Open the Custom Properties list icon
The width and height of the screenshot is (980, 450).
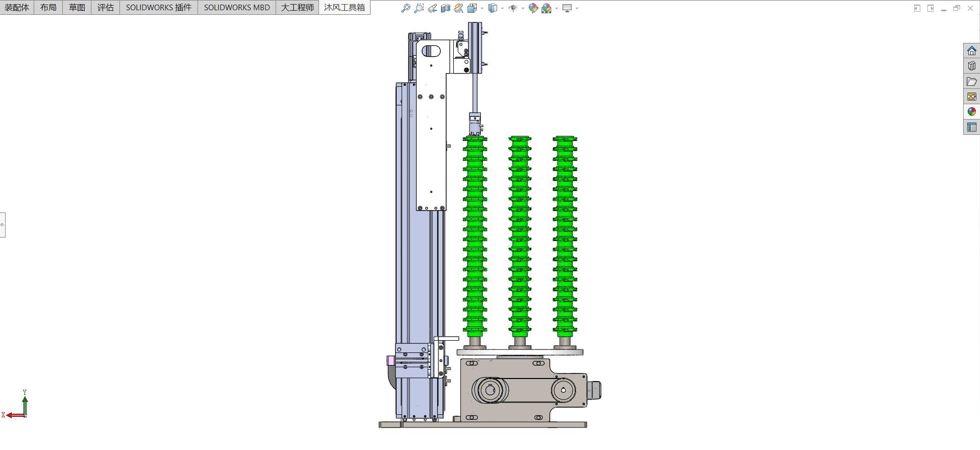(972, 127)
